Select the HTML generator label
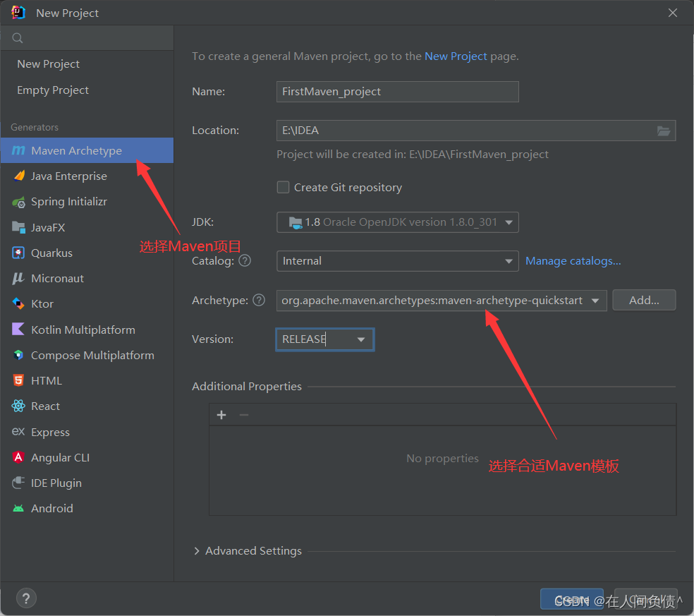 coord(47,381)
